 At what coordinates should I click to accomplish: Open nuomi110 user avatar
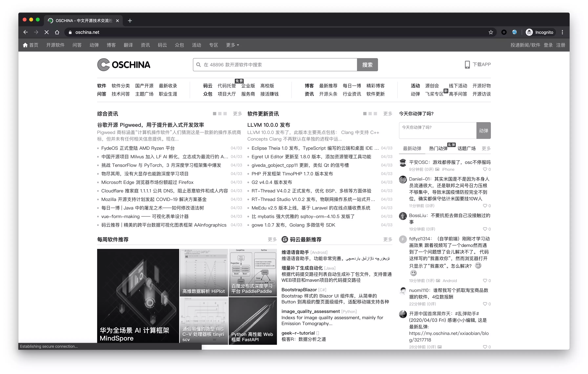tap(403, 291)
